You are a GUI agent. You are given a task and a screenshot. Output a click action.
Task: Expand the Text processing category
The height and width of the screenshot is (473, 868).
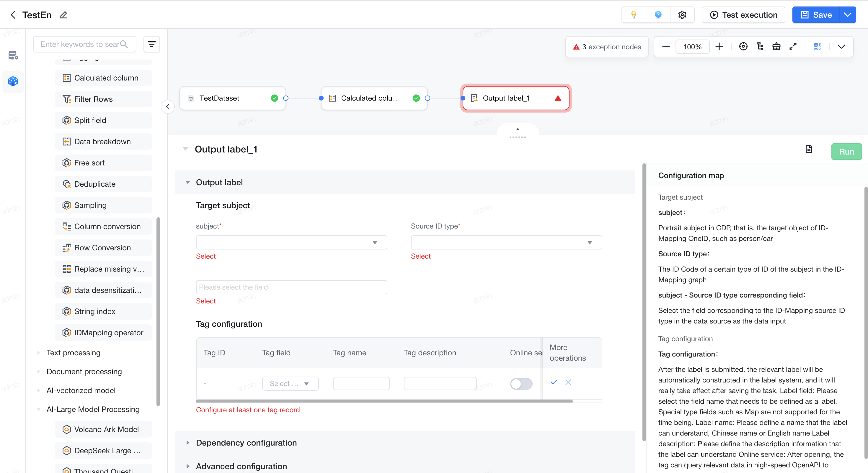coord(73,352)
